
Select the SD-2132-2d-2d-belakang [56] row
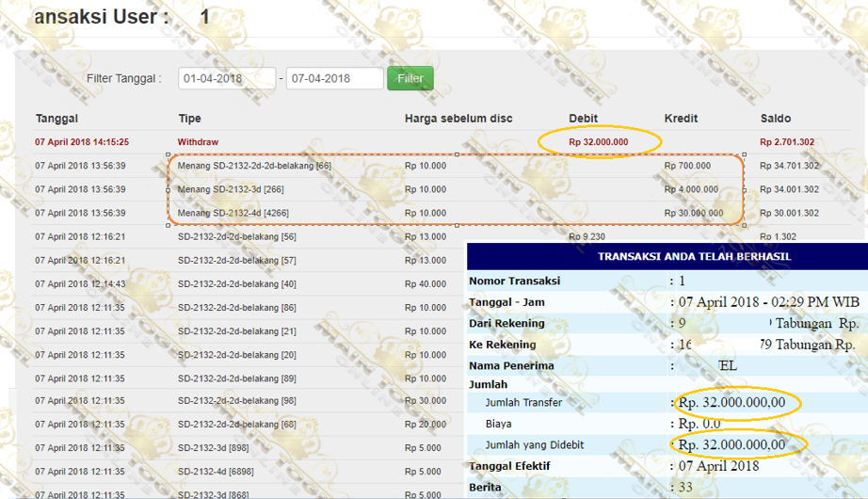click(236, 236)
